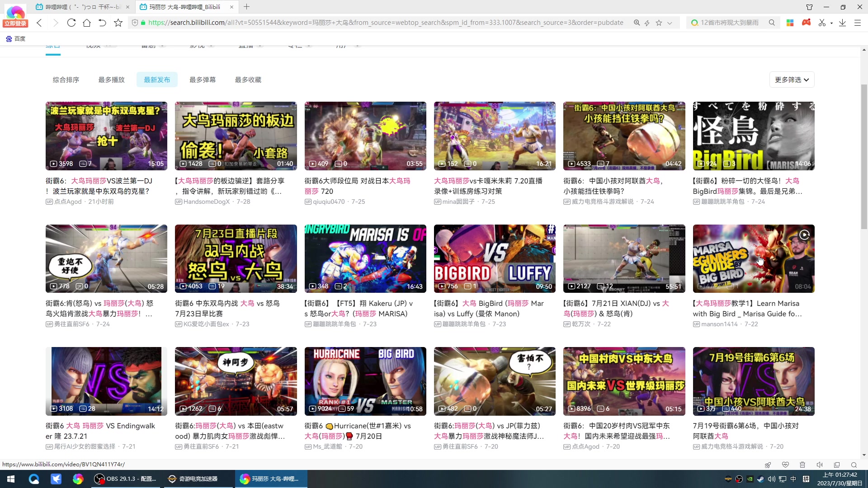Open the colorful four-square apps icon
Viewport: 868px width, 488px height.
(790, 23)
